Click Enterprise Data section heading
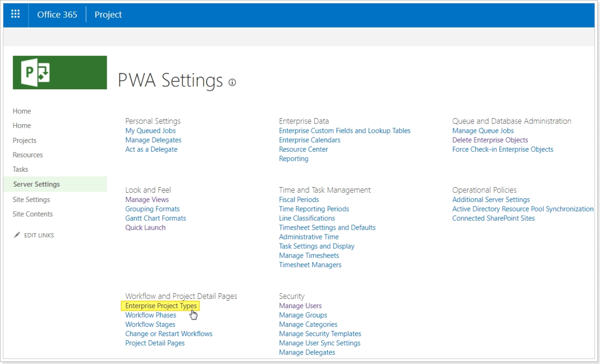 304,121
